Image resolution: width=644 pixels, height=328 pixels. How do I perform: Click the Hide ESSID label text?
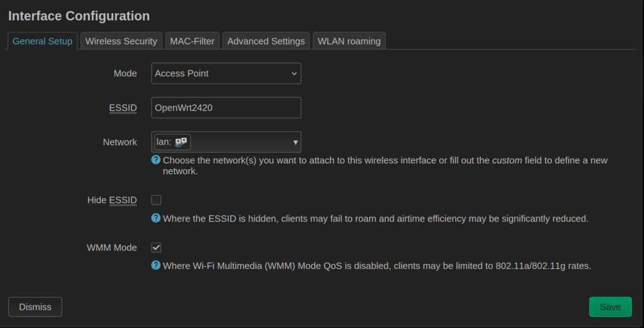point(111,200)
